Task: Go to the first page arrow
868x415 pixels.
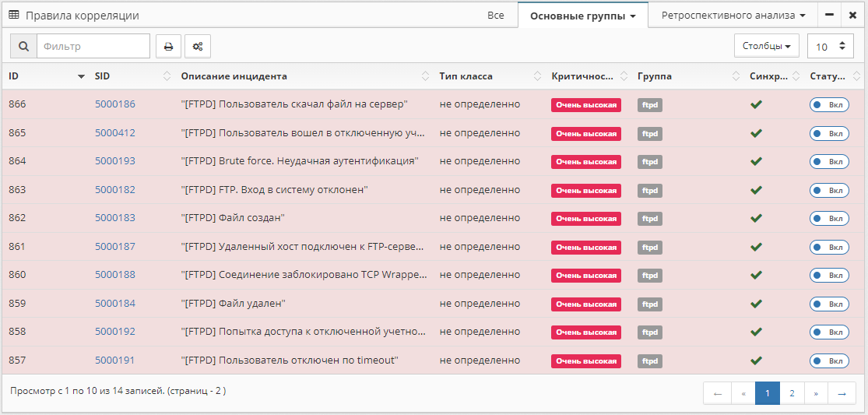Action: (717, 393)
